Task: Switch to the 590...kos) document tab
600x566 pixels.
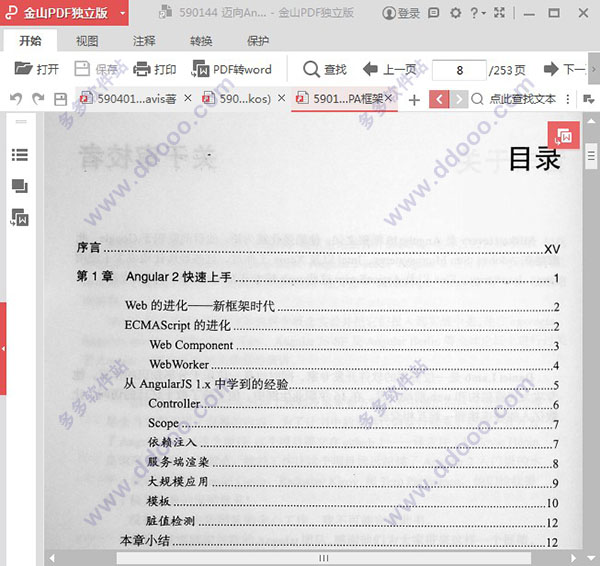Action: [x=237, y=99]
